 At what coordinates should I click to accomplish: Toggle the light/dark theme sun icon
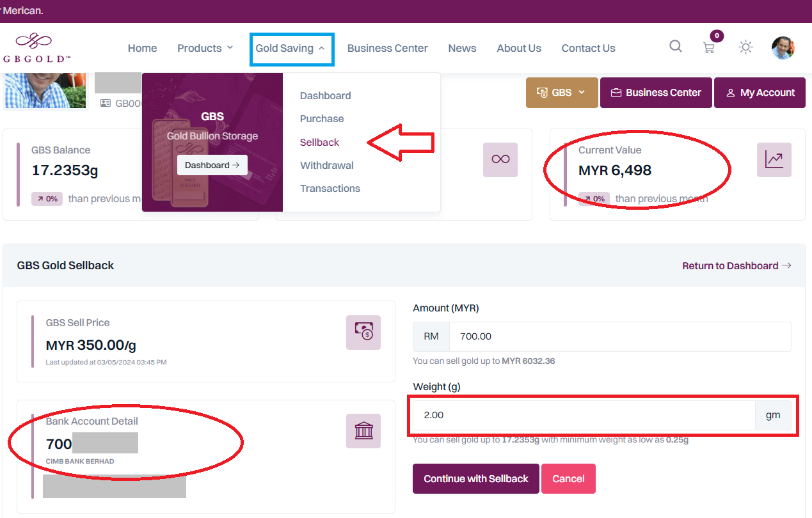click(x=745, y=47)
